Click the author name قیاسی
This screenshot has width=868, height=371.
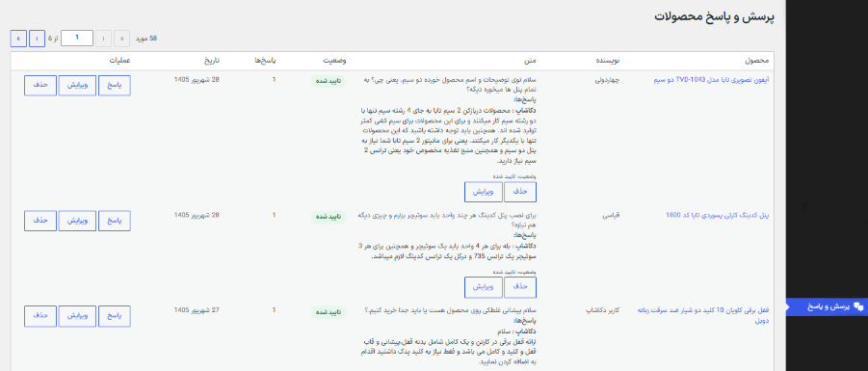tap(612, 216)
